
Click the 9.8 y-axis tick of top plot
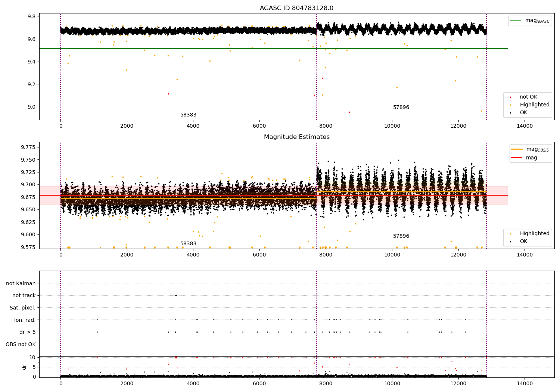[31, 16]
